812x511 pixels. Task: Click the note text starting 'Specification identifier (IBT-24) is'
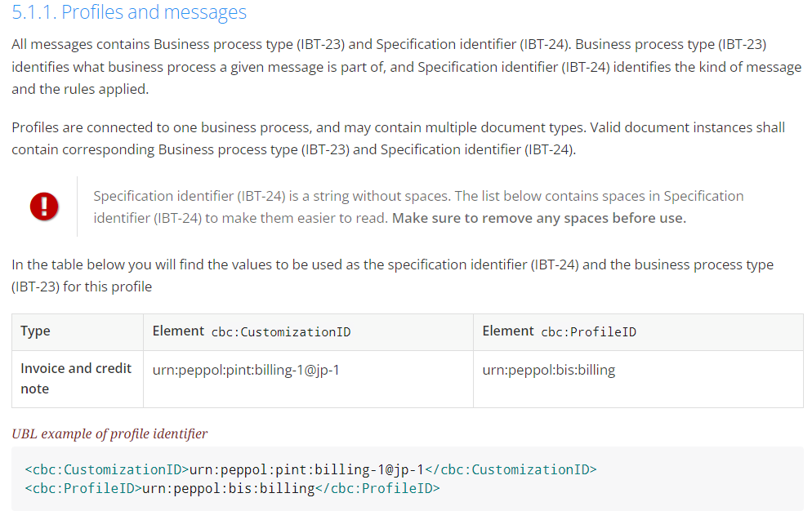point(418,207)
